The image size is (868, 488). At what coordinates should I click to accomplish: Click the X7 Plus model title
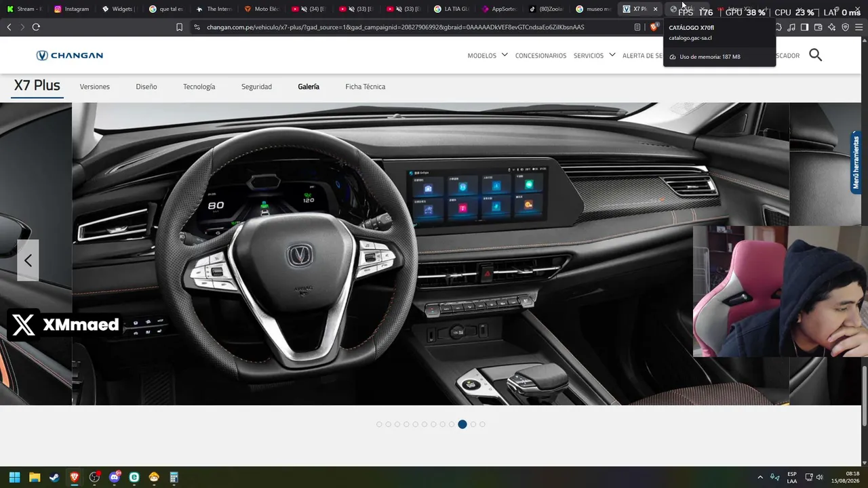[37, 85]
